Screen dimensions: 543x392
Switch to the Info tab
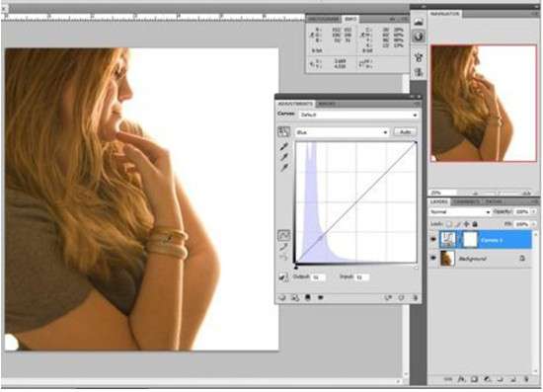click(x=349, y=19)
